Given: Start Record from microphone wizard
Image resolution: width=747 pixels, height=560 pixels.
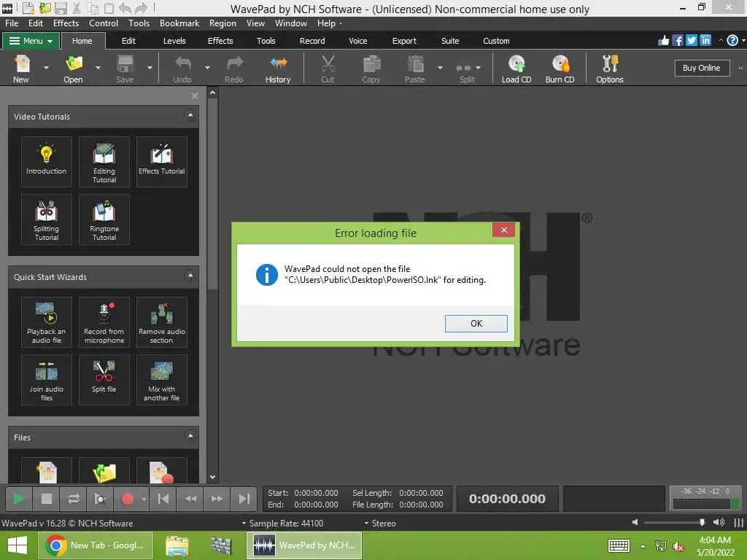Looking at the screenshot, I should [104, 322].
